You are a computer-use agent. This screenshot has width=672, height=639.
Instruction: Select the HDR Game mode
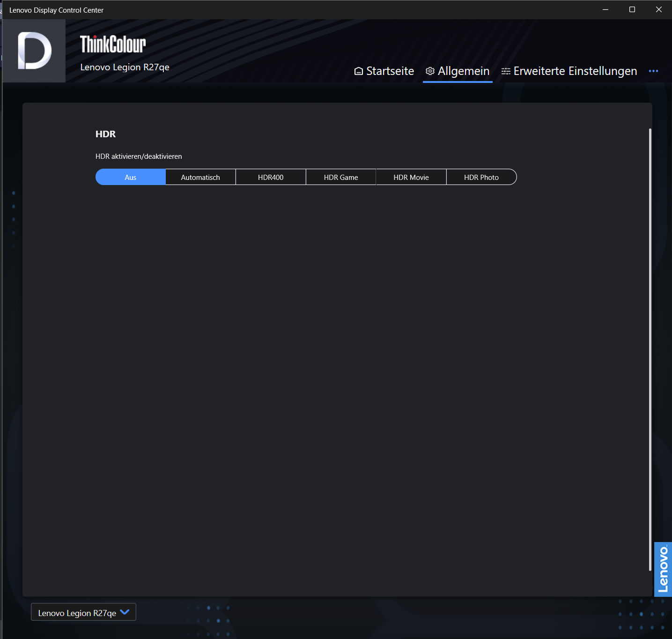341,177
